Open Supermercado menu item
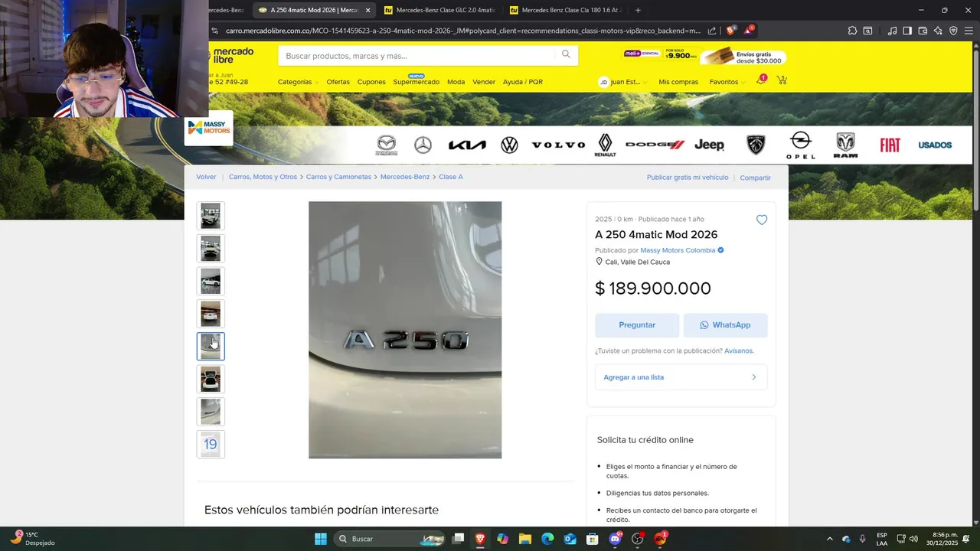 click(416, 82)
